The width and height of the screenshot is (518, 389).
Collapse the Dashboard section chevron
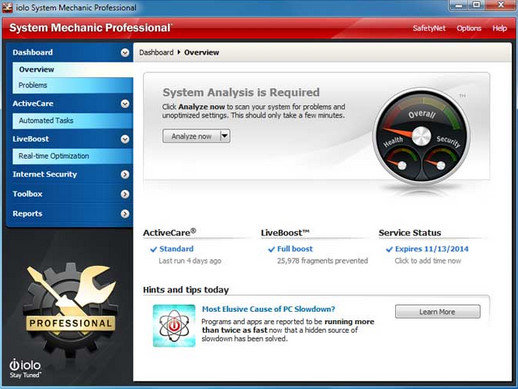click(x=125, y=53)
